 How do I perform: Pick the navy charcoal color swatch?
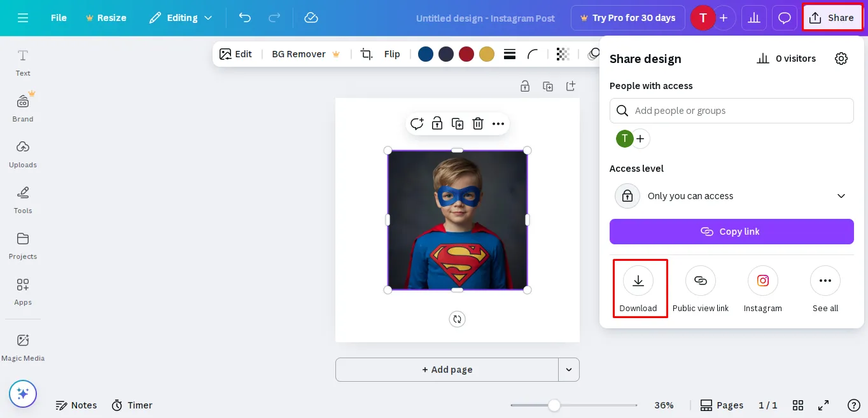tap(446, 54)
